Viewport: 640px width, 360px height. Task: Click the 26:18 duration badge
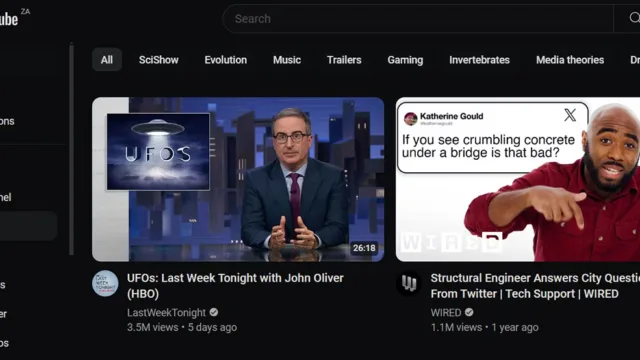364,248
